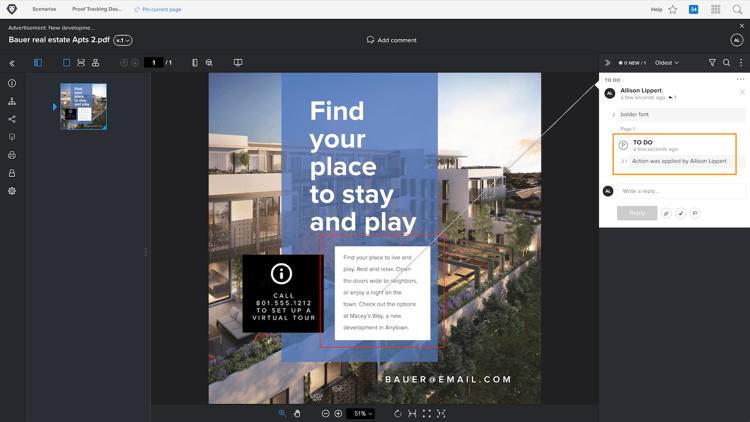This screenshot has height=422, width=750.
Task: Select page 1 thumbnail
Action: (x=83, y=106)
